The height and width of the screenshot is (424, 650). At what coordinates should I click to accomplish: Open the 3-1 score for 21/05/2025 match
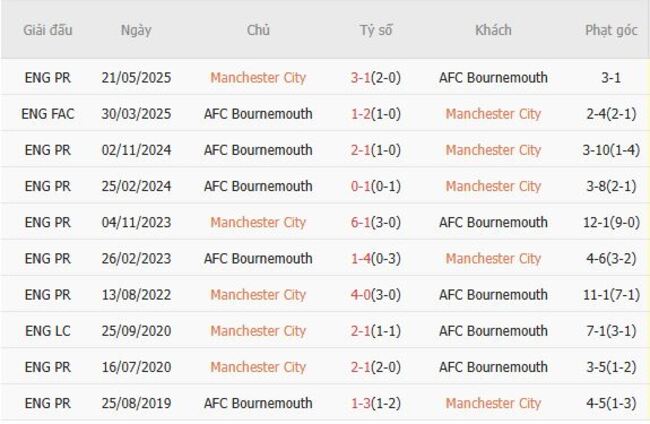364,78
